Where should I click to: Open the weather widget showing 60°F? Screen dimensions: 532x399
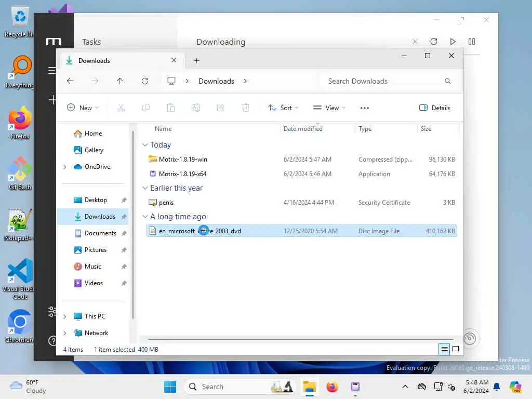click(x=28, y=387)
